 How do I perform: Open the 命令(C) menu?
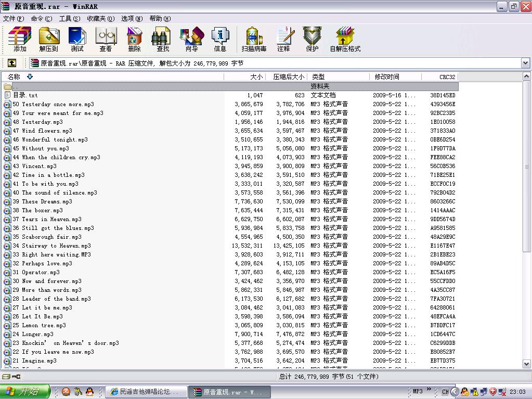(42, 19)
